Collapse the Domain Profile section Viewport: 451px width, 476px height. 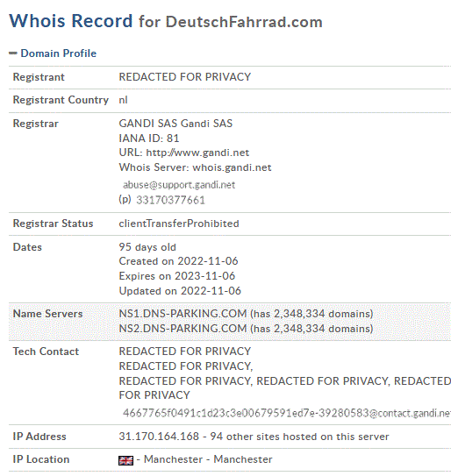point(13,53)
